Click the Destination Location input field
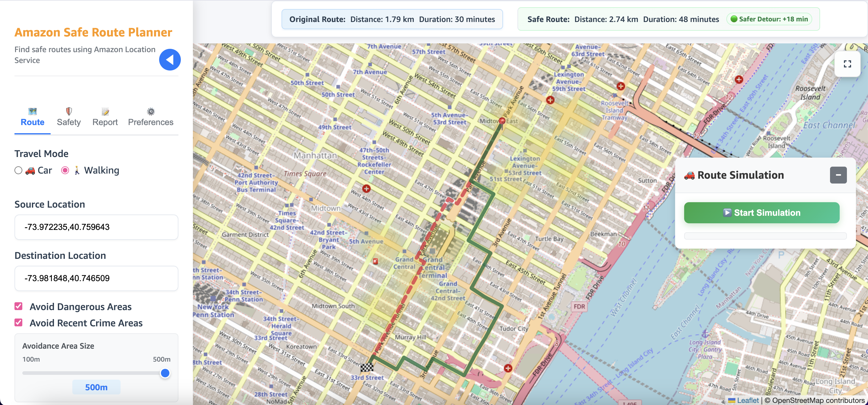 point(96,278)
